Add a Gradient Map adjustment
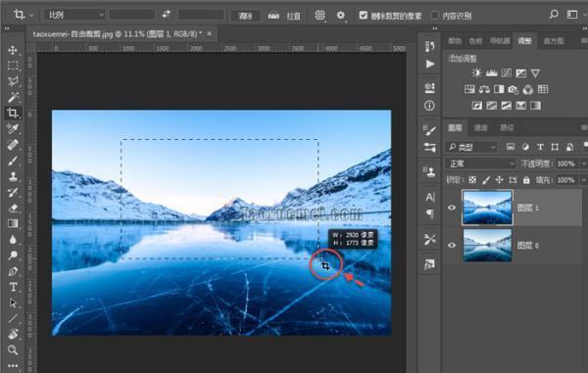Image resolution: width=588 pixels, height=373 pixels. coord(535,106)
